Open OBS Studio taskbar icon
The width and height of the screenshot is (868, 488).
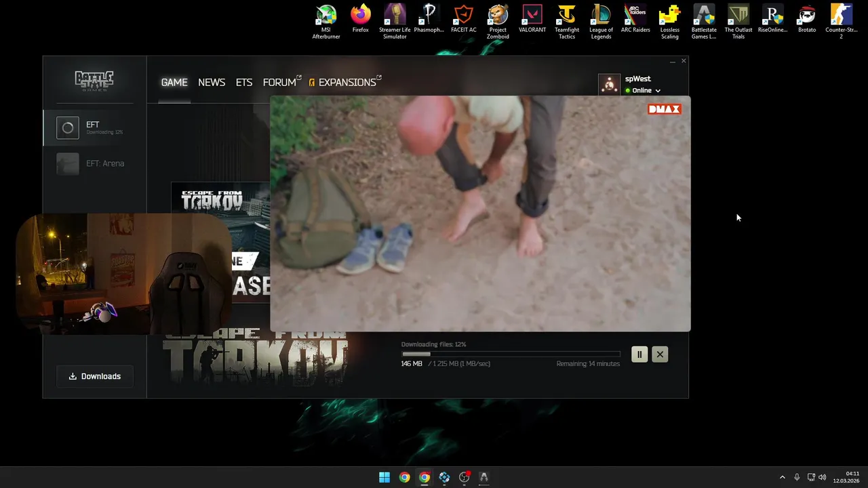click(464, 477)
